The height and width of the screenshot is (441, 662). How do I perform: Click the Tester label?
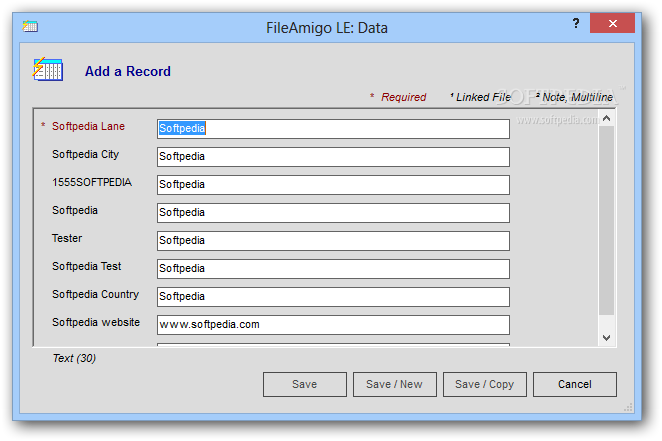[x=67, y=238]
